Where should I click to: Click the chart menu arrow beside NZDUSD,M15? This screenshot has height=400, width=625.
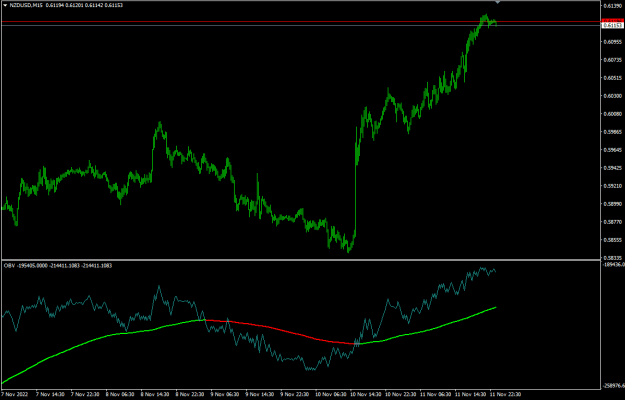click(x=5, y=5)
